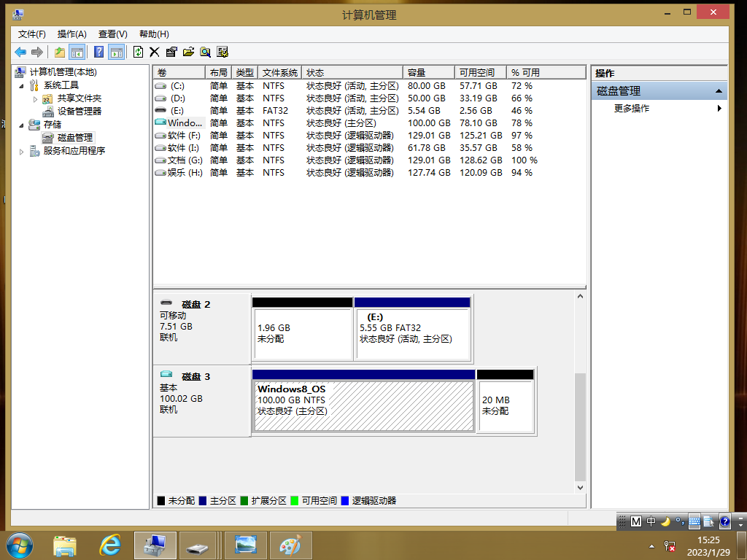Click the IME moon icon

pyautogui.click(x=665, y=522)
